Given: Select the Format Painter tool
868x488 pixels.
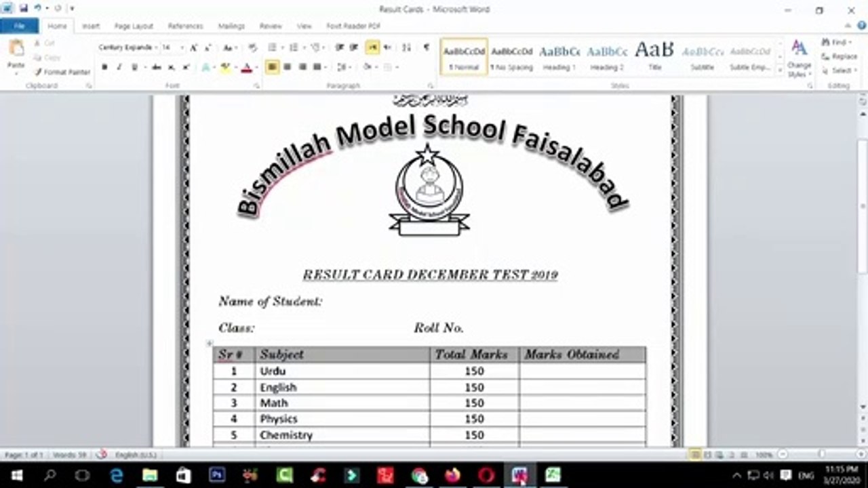Looking at the screenshot, I should tap(62, 72).
